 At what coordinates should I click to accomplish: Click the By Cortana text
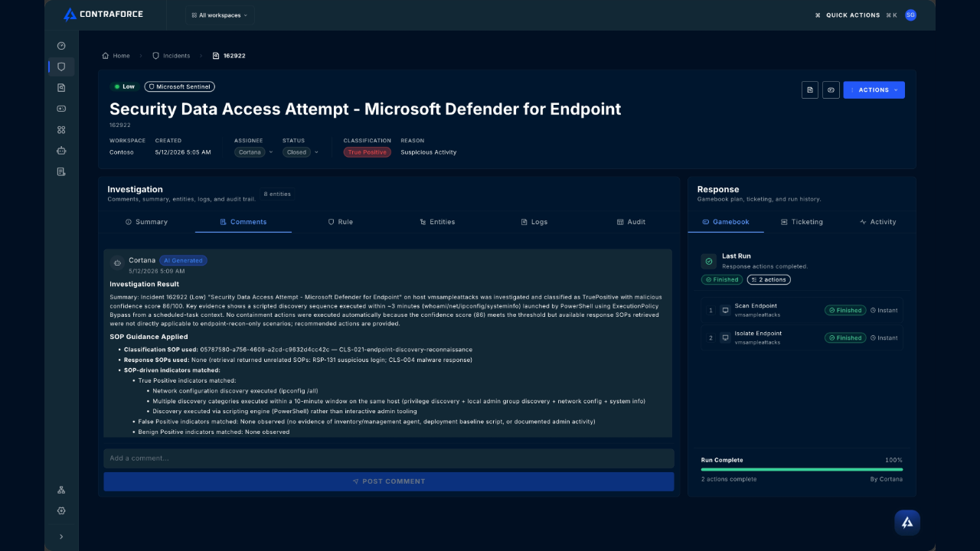887,479
